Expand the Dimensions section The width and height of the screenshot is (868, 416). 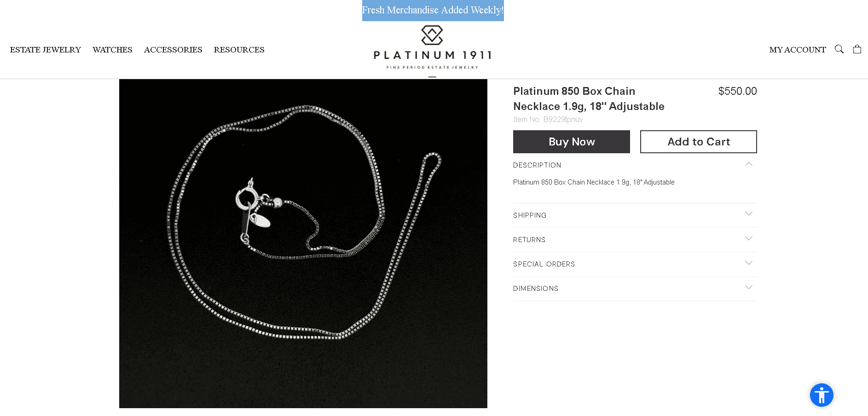pyautogui.click(x=635, y=289)
